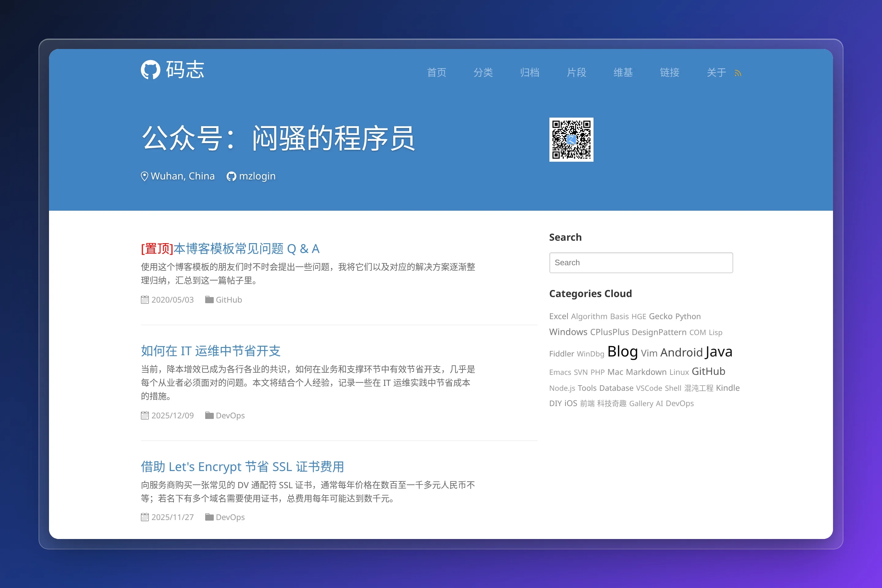Select the Windows category in the cloud
This screenshot has height=588, width=882.
568,332
